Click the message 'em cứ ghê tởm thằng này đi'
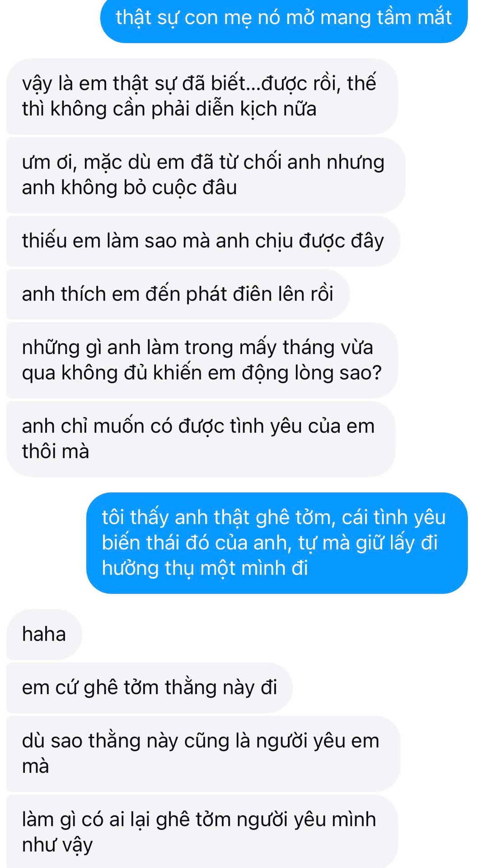Screen dimensions: 478x868 (149, 688)
